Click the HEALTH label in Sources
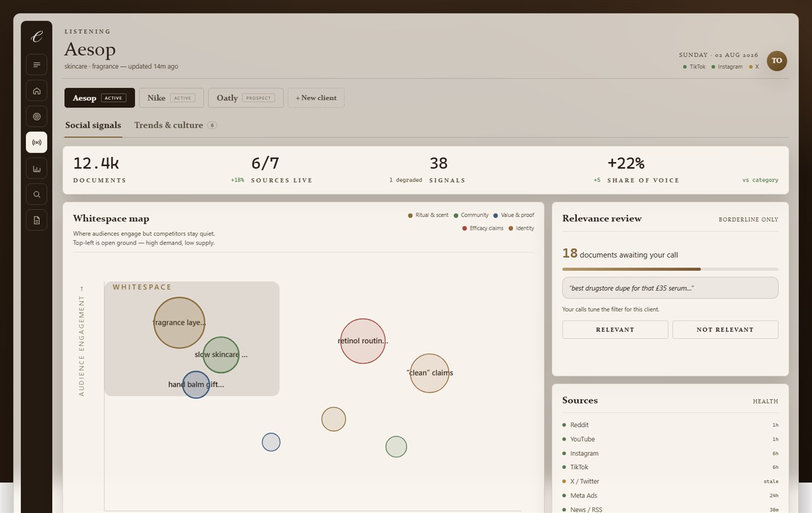Image resolution: width=812 pixels, height=513 pixels. tap(765, 401)
